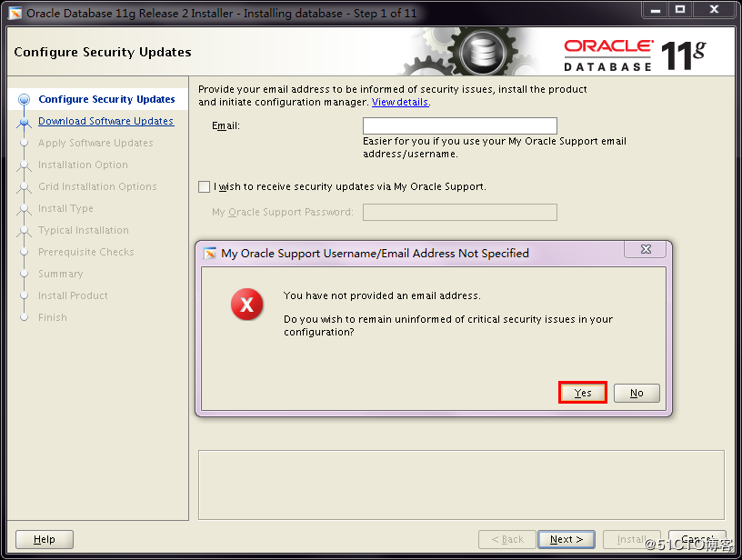Minimize the installer window

pyautogui.click(x=656, y=9)
